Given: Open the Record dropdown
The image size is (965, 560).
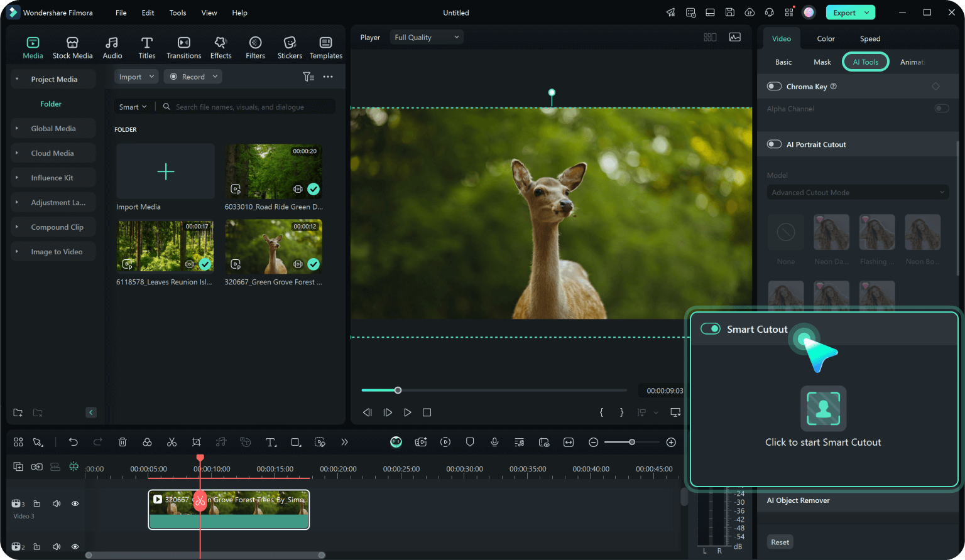Looking at the screenshot, I should [x=193, y=77].
